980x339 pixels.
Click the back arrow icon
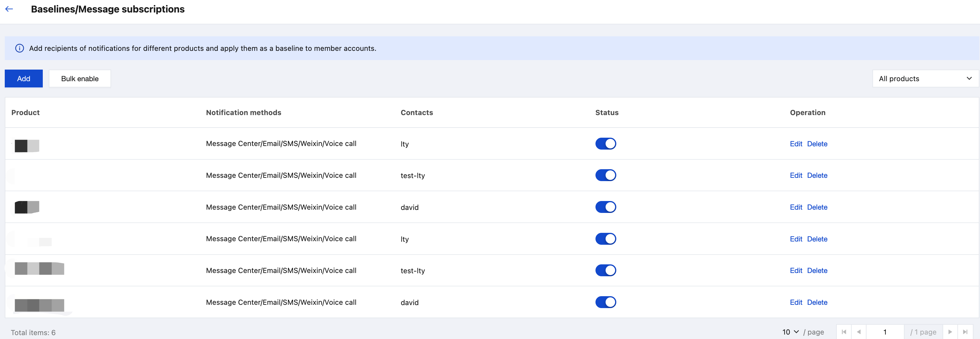[x=9, y=9]
